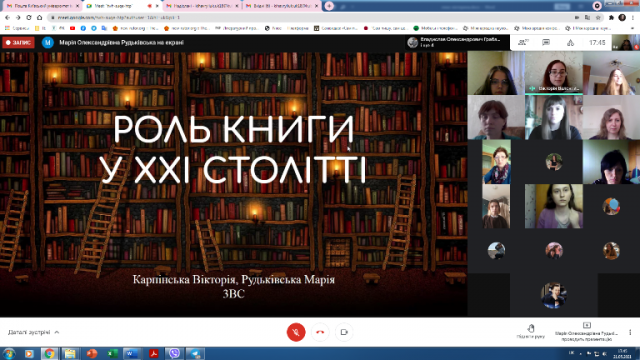Open the Chrome extensions puzzle icon

(611, 18)
